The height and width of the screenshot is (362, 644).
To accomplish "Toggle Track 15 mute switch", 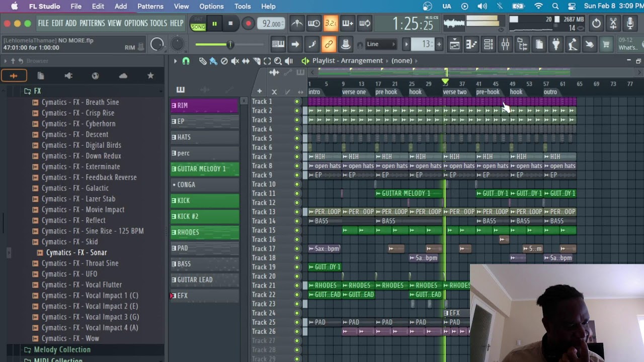I will [x=297, y=230].
